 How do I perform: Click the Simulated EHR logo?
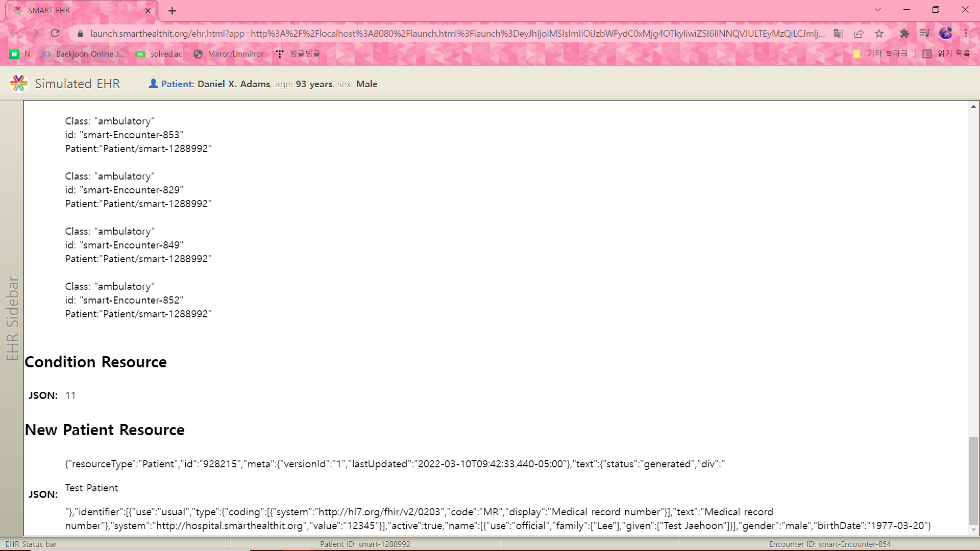(x=19, y=84)
